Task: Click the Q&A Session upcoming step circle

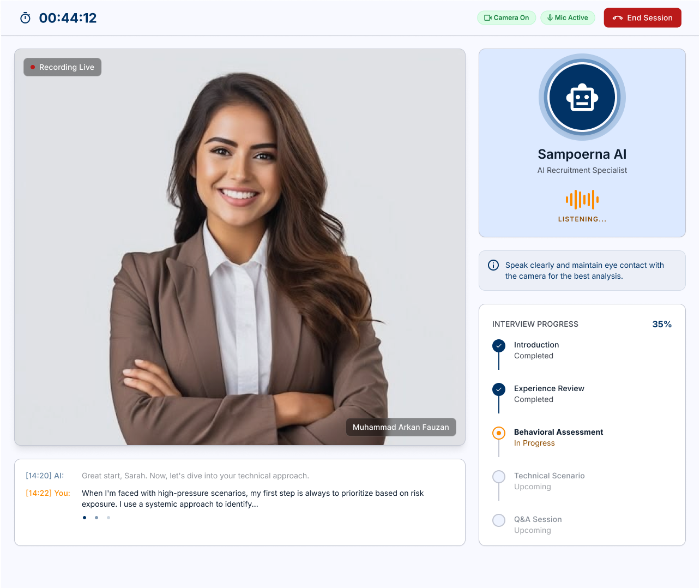Action: (499, 520)
